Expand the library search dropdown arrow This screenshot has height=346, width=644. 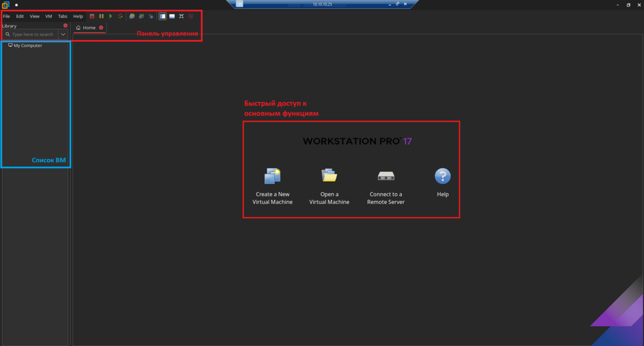pos(63,34)
